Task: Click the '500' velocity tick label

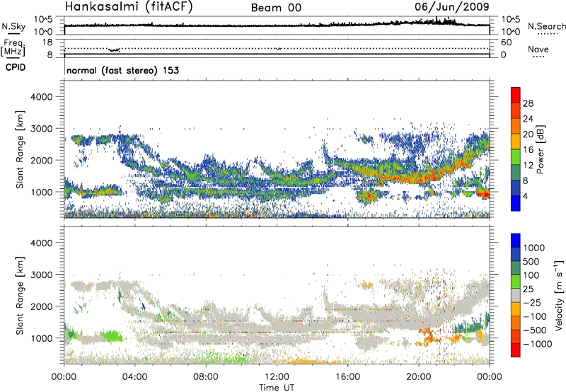Action: click(x=531, y=261)
